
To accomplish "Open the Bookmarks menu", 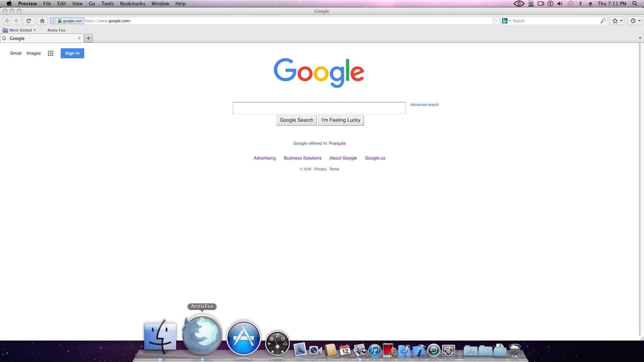I will pyautogui.click(x=132, y=4).
